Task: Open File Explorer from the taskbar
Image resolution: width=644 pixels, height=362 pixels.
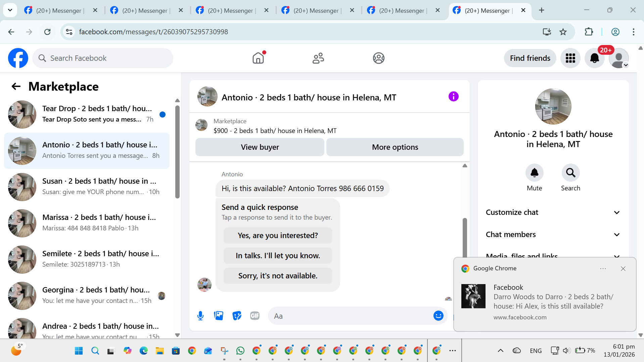Action: tap(159, 351)
